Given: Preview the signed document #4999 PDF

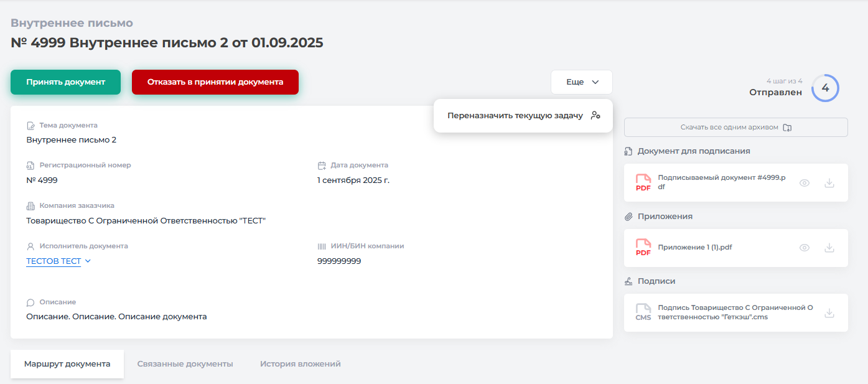Looking at the screenshot, I should pyautogui.click(x=805, y=183).
